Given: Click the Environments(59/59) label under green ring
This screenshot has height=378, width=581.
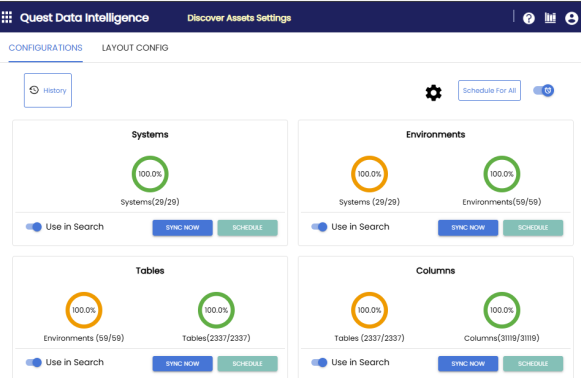Looking at the screenshot, I should coord(502,202).
